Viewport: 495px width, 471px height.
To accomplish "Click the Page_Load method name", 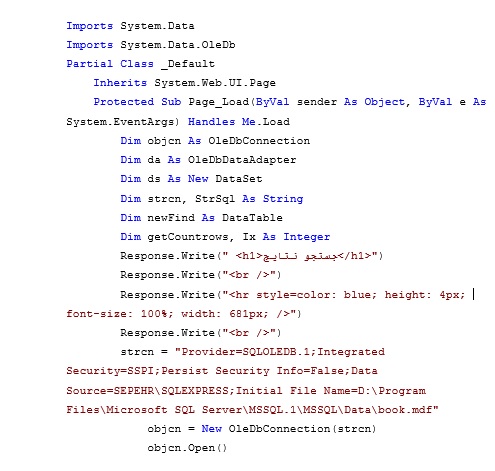I will (219, 102).
